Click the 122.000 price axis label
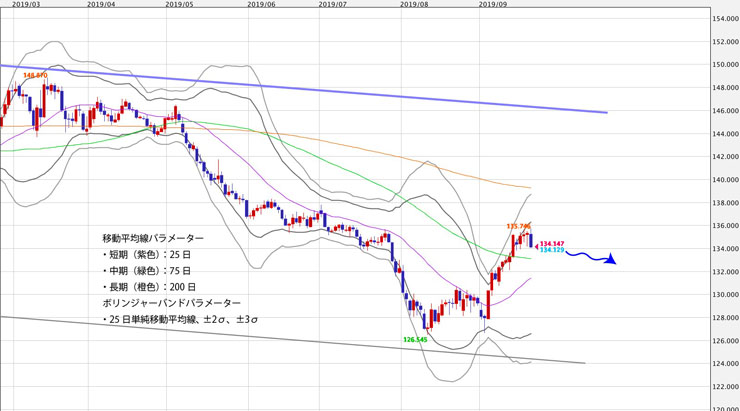Viewport: 740px width, 411px height. click(x=726, y=387)
